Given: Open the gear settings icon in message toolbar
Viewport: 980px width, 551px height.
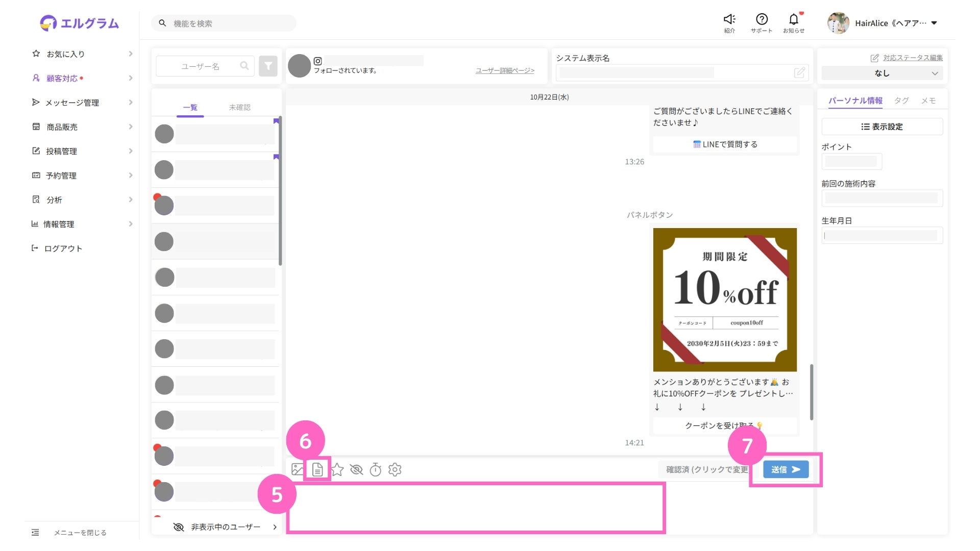Looking at the screenshot, I should pyautogui.click(x=395, y=469).
